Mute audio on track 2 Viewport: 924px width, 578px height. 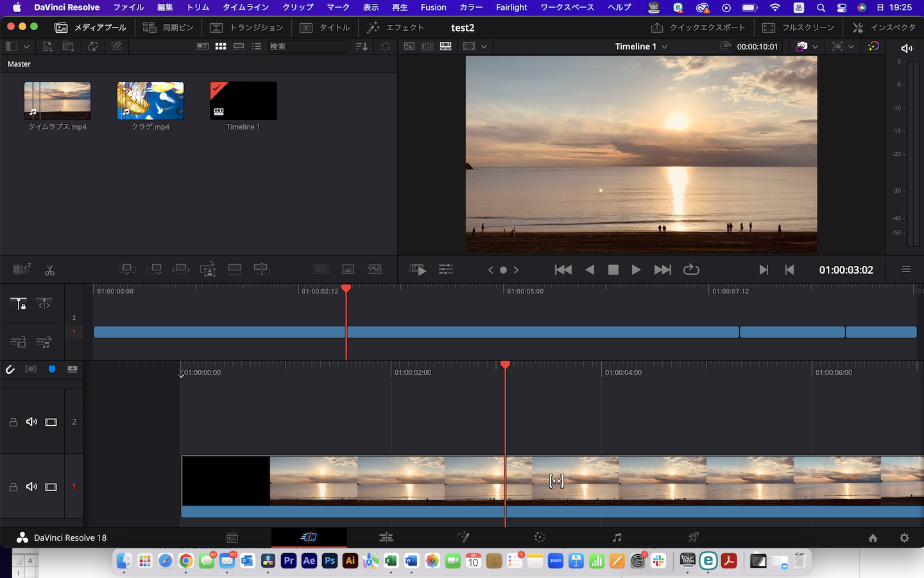point(31,422)
